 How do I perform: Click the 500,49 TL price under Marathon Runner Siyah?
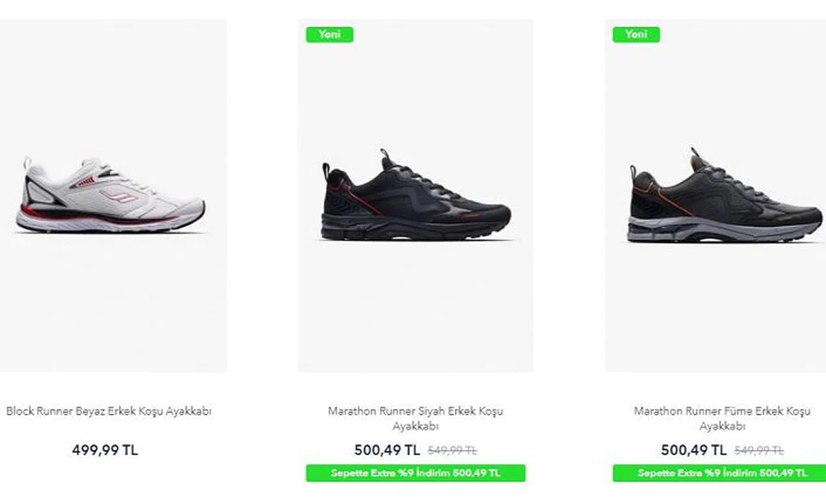[x=387, y=450]
